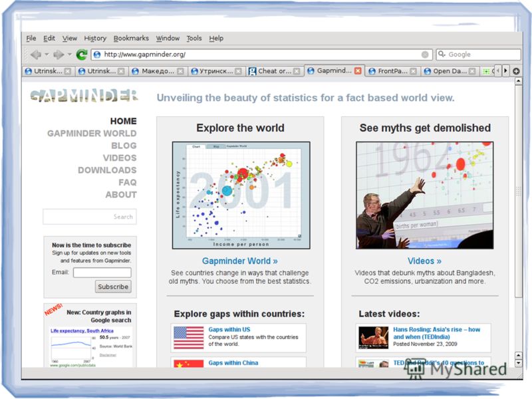Switch to the Утринск... tab
The height and width of the screenshot is (399, 532).
pos(217,71)
